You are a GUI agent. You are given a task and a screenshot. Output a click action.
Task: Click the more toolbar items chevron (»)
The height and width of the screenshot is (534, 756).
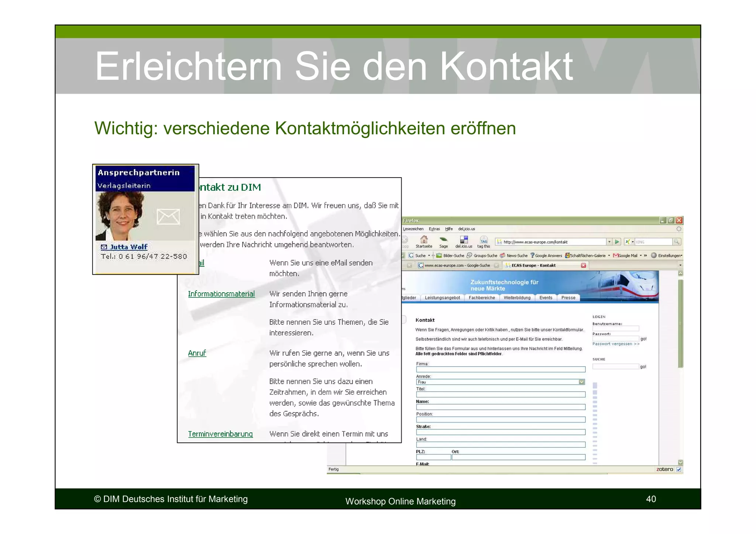click(x=645, y=255)
